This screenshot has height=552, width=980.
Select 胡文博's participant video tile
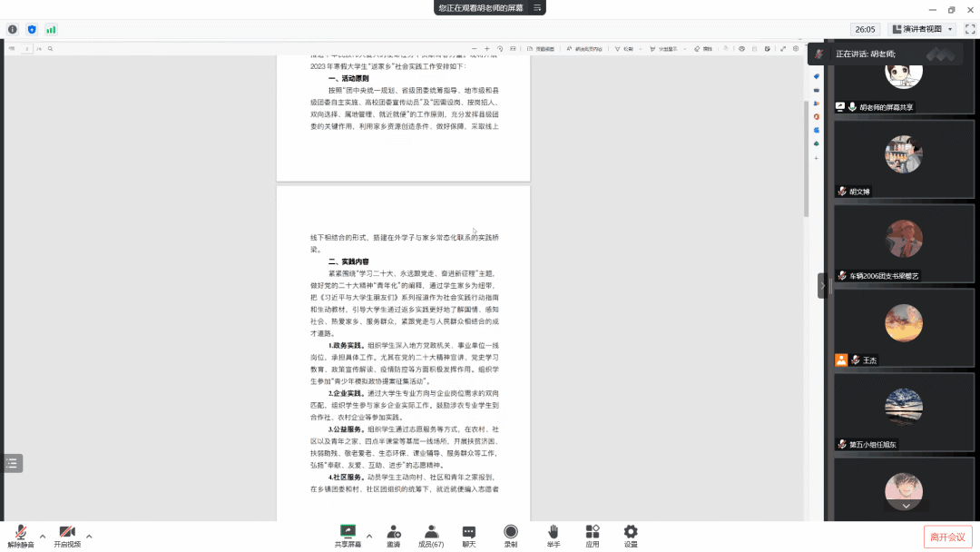pyautogui.click(x=904, y=160)
